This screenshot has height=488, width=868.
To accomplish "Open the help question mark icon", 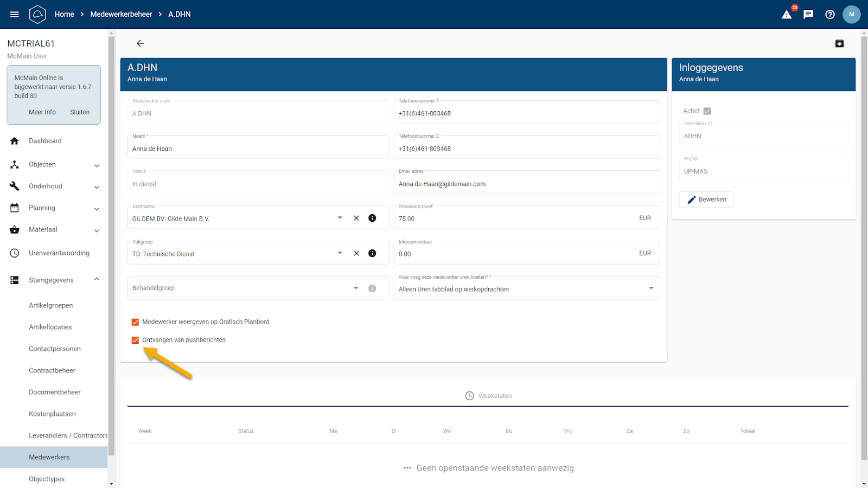I will pos(830,15).
